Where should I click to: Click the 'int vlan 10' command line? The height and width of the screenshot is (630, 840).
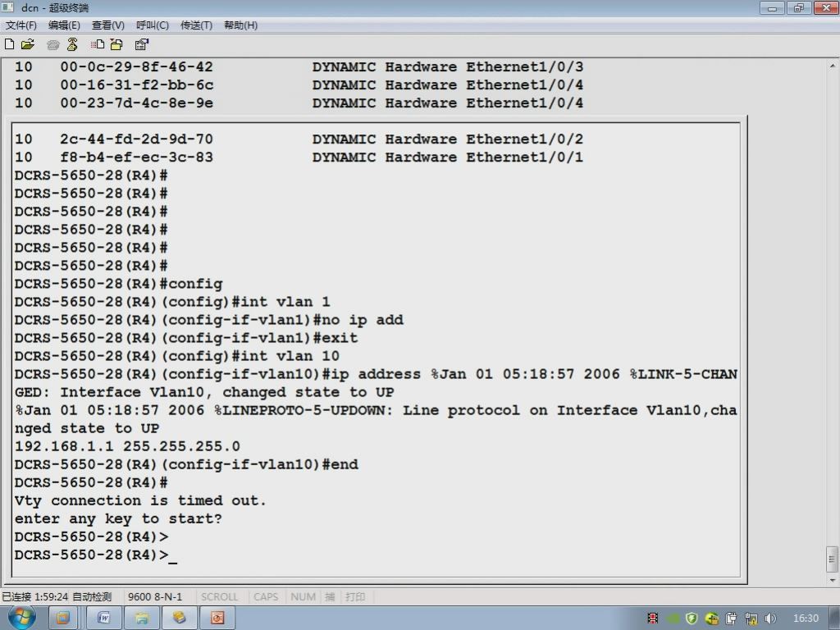point(177,356)
